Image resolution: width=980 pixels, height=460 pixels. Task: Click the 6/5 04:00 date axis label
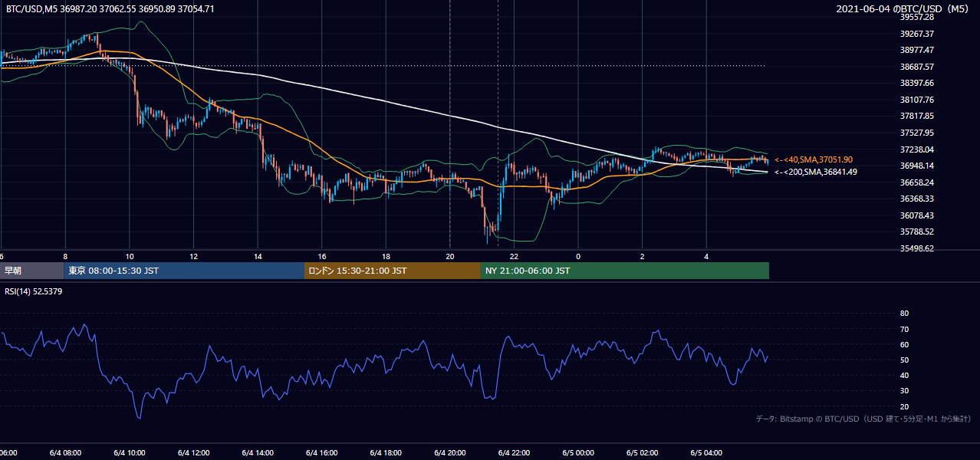click(x=706, y=453)
